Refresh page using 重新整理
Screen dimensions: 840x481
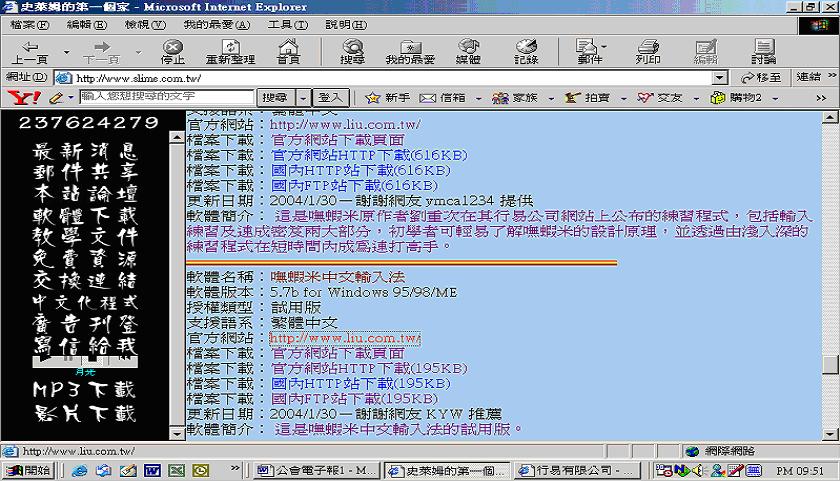[x=231, y=52]
